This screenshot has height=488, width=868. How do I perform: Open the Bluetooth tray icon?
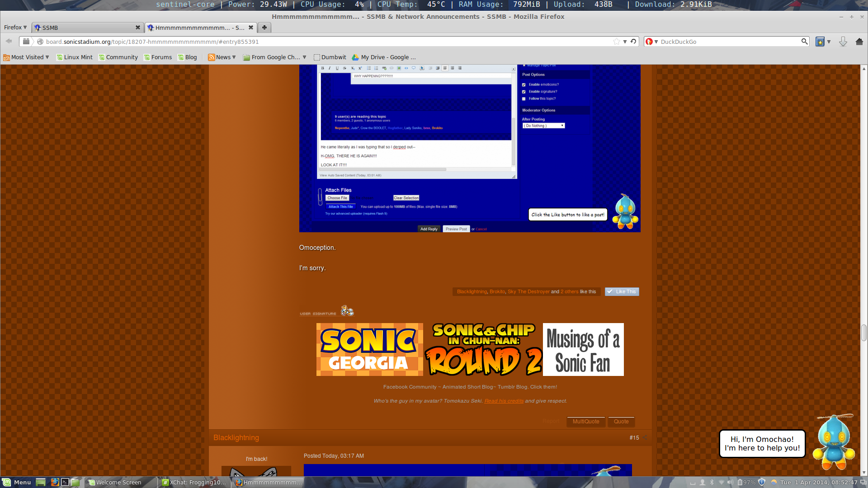click(x=712, y=482)
